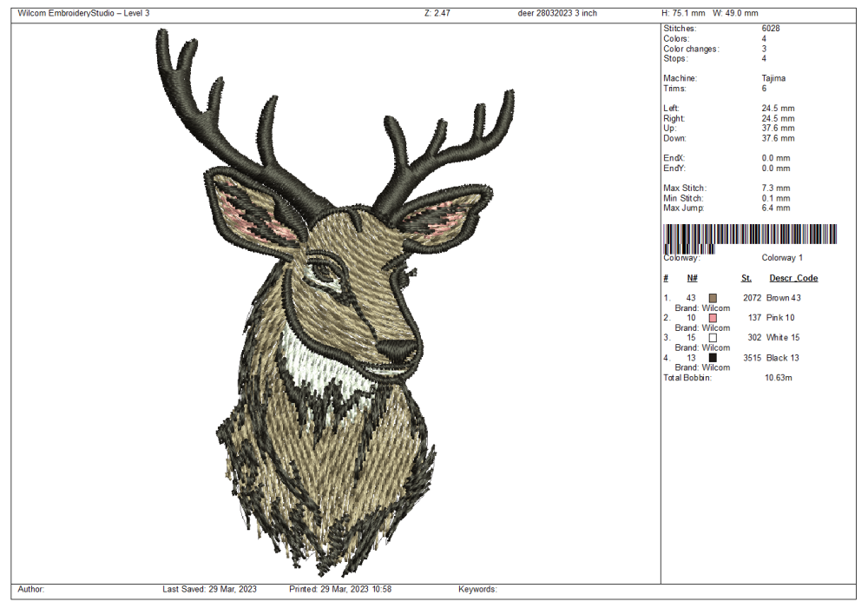Viewport: 868px width, 615px height.
Task: Click the Keywords field in footer
Action: (x=477, y=589)
